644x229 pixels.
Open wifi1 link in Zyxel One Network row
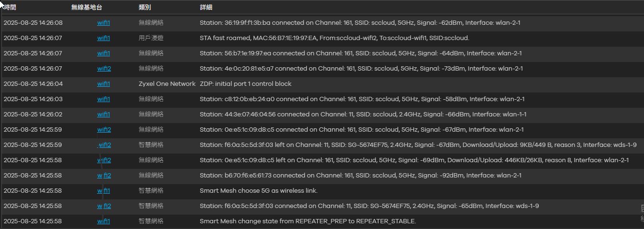[104, 83]
